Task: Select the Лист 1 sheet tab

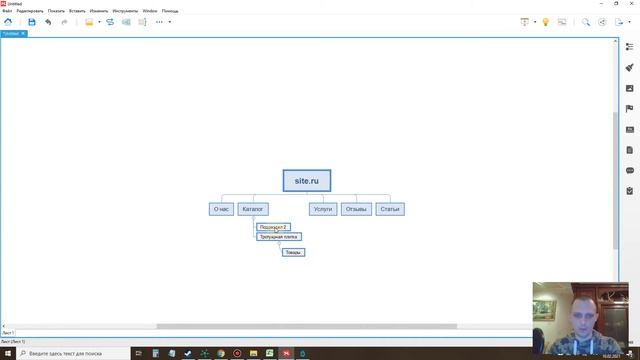Action: pos(8,333)
